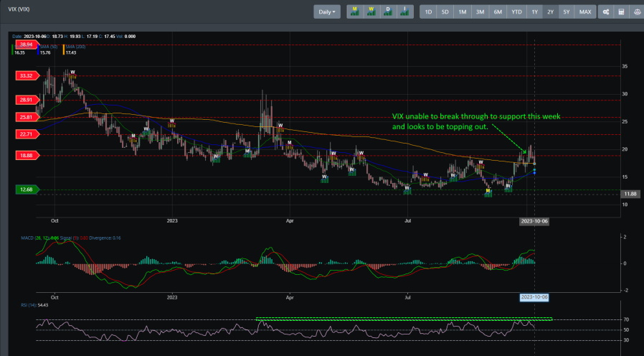Toggle the daily (D) signals chart icon
The image size is (644, 356).
(388, 11)
